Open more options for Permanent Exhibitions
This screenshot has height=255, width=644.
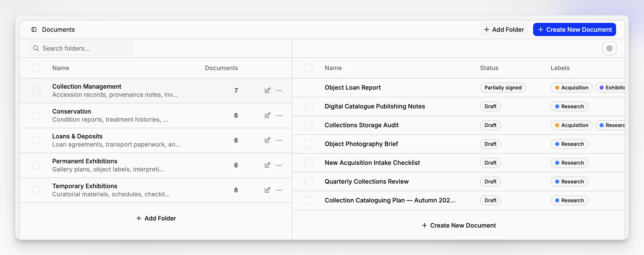[279, 165]
